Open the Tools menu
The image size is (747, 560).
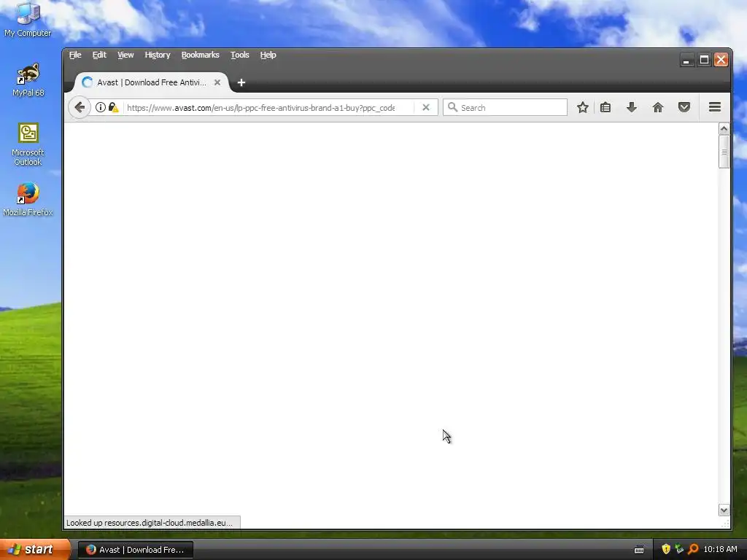(x=239, y=55)
